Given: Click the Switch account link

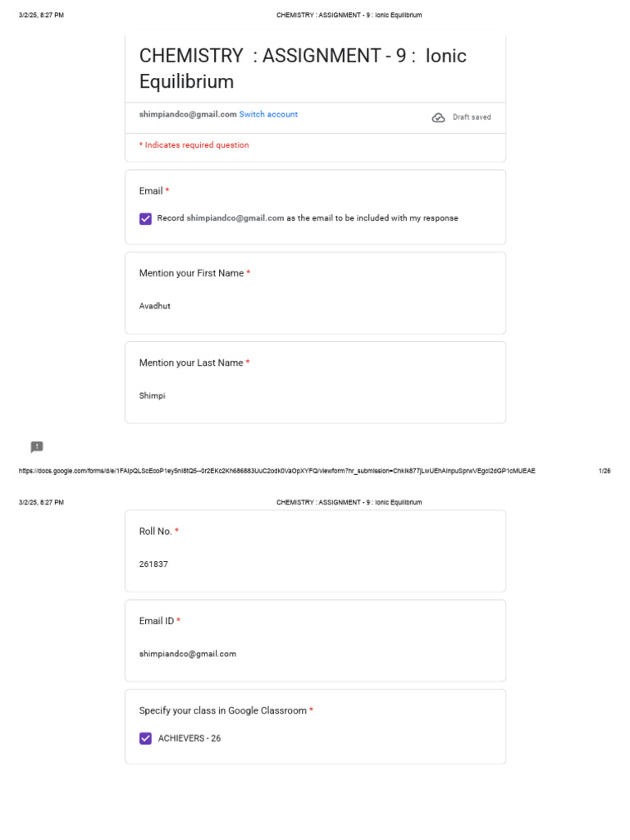Looking at the screenshot, I should point(268,115).
